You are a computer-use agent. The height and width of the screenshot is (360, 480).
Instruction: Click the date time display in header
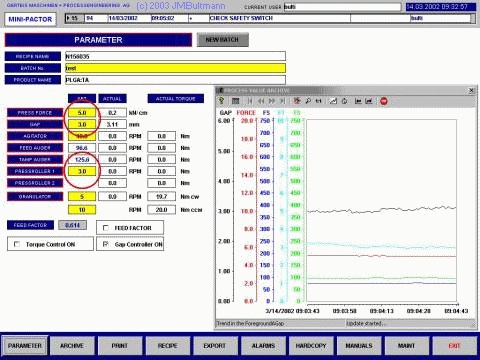(441, 7)
